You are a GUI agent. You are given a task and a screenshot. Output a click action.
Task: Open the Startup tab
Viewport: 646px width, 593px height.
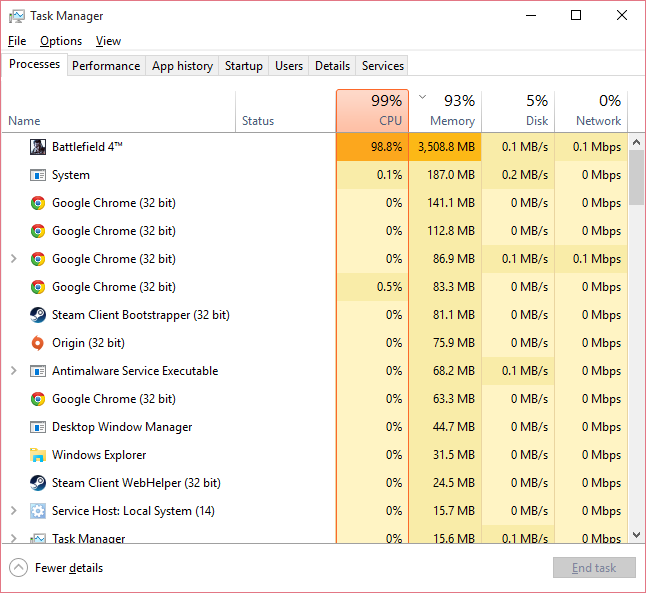coord(243,66)
